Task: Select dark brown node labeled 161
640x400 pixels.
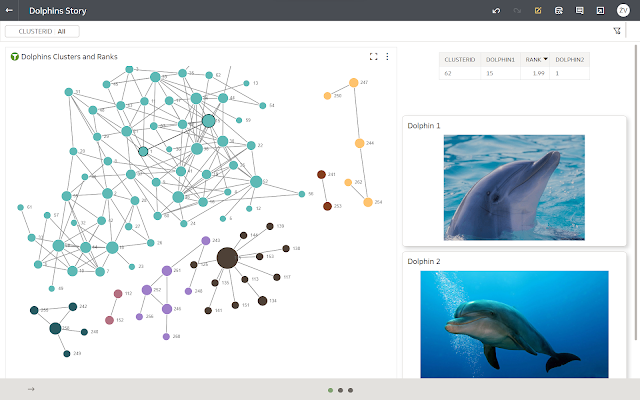Action: (208, 311)
